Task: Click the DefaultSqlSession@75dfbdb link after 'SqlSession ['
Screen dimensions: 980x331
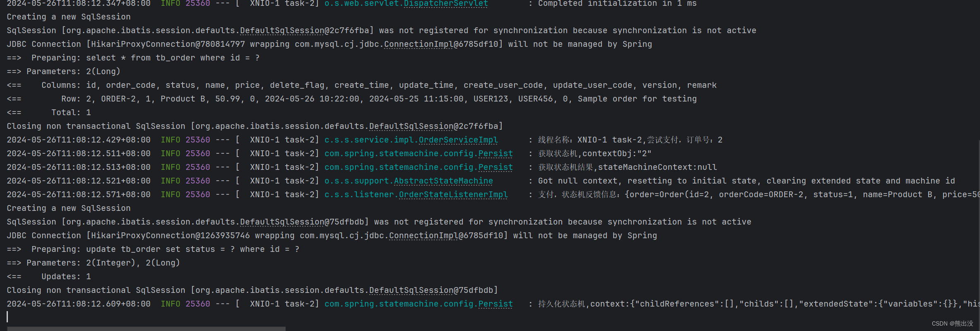Action: pos(302,222)
